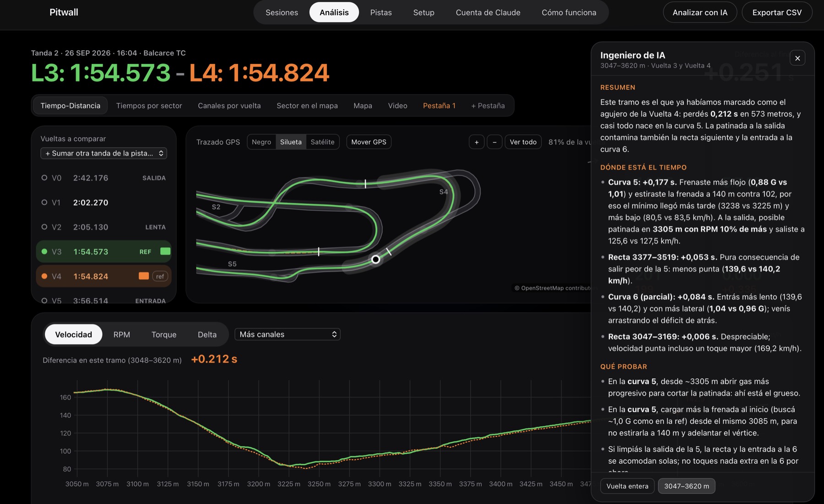
Task: Zoom out the GPS map with minus button
Action: point(494,142)
